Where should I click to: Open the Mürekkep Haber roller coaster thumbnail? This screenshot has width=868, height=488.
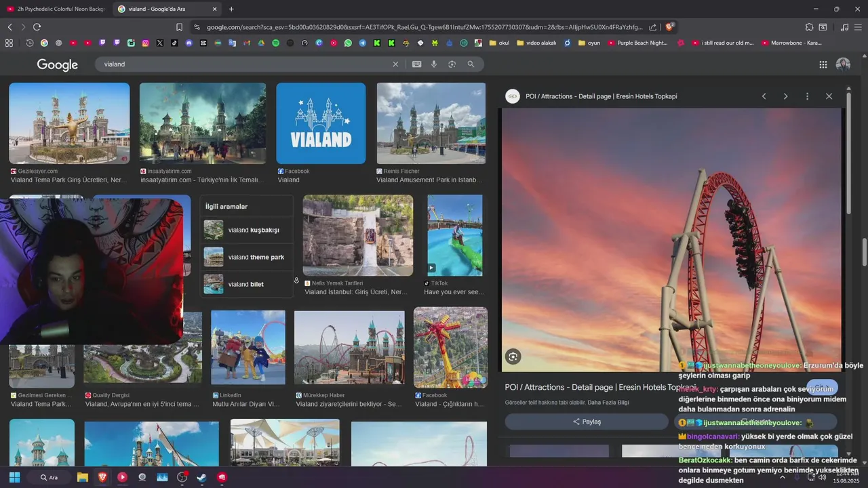349,348
